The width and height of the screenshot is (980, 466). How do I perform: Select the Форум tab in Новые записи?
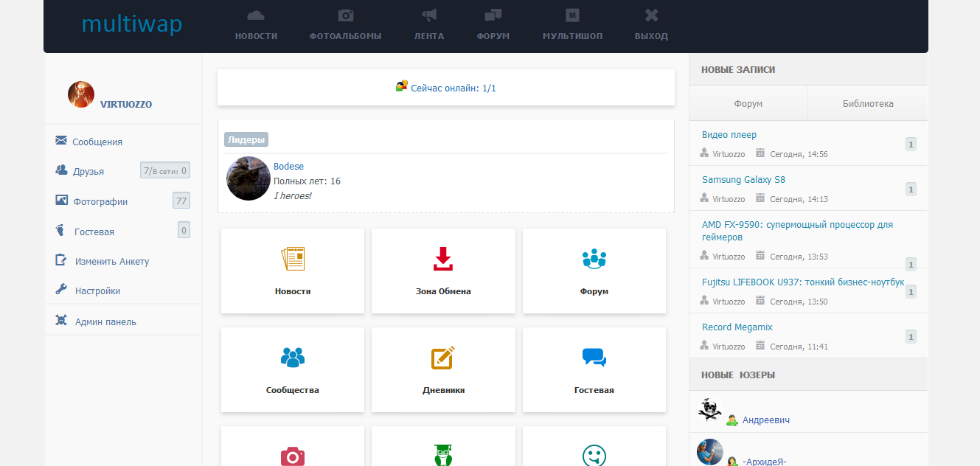point(748,104)
